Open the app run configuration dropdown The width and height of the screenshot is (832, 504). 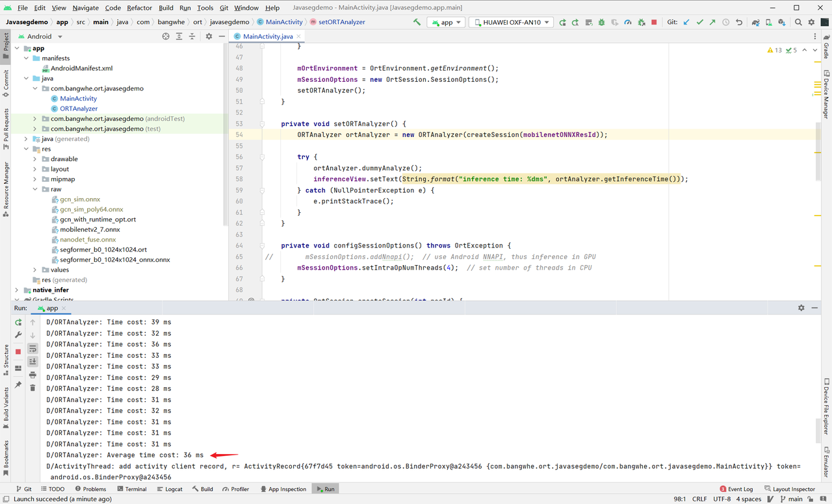click(x=446, y=22)
